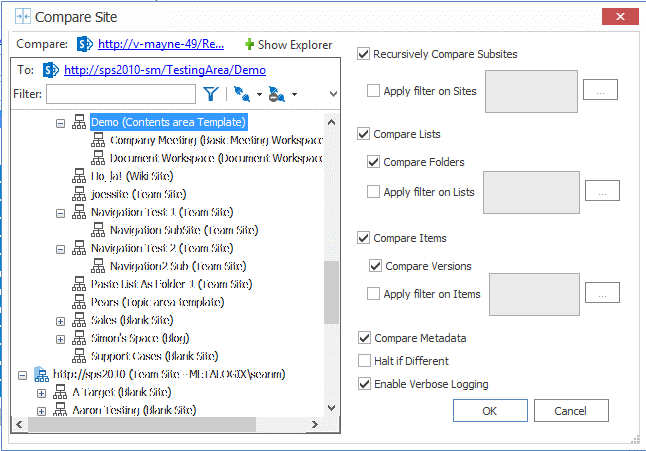
Task: Select Pears (Topic area template) tree item
Action: (x=155, y=302)
